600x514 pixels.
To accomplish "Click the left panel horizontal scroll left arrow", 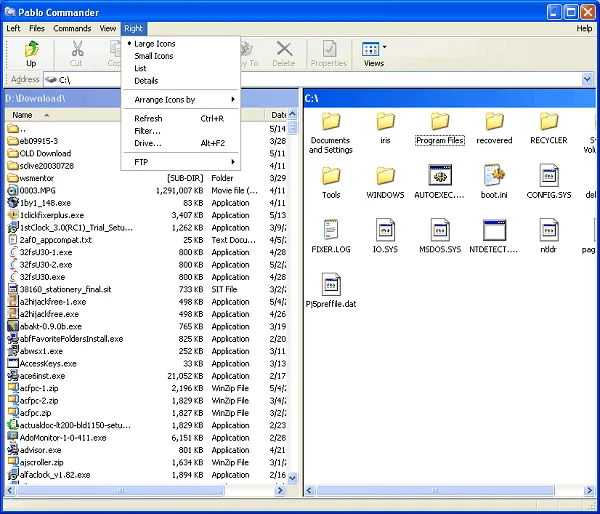I will pyautogui.click(x=10, y=490).
